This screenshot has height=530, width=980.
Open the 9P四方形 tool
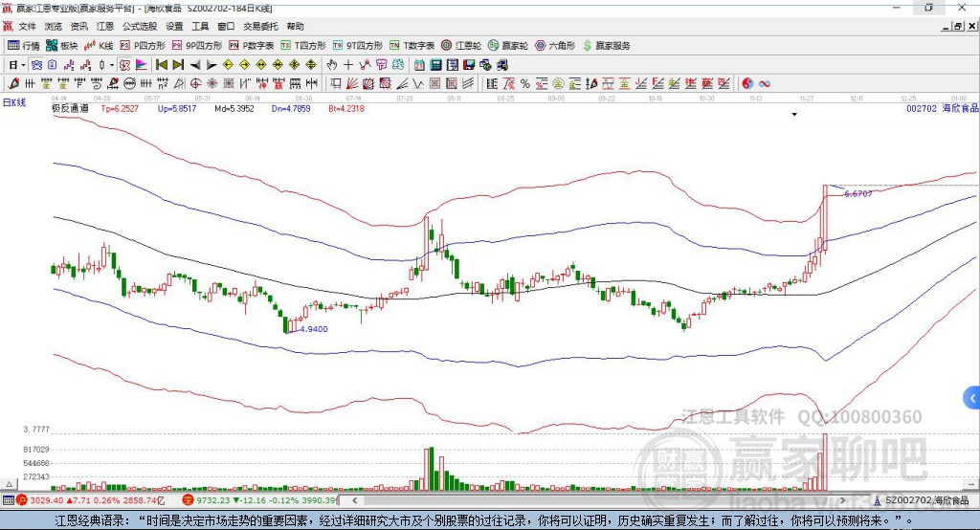tap(197, 46)
